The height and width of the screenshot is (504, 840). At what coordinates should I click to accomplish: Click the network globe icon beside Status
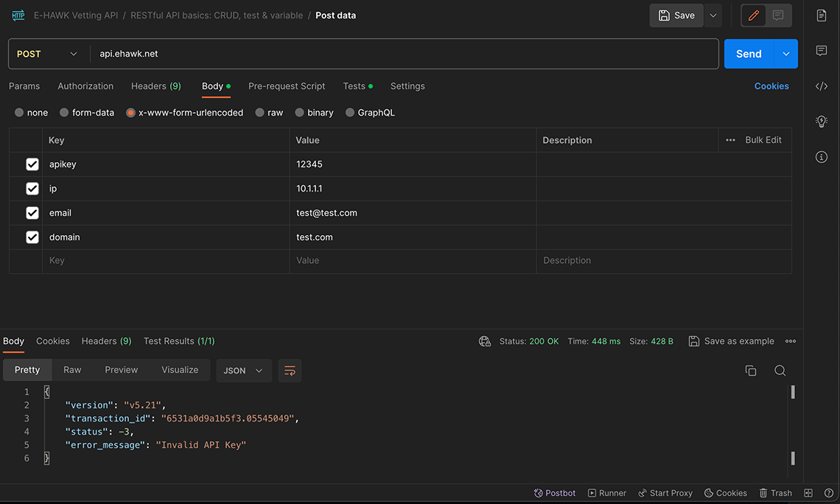(x=484, y=341)
